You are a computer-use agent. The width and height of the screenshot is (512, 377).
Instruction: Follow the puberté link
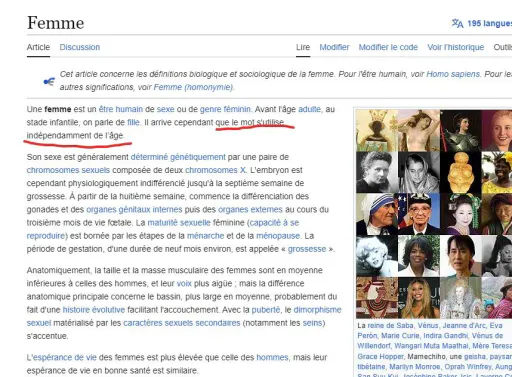[x=266, y=310]
